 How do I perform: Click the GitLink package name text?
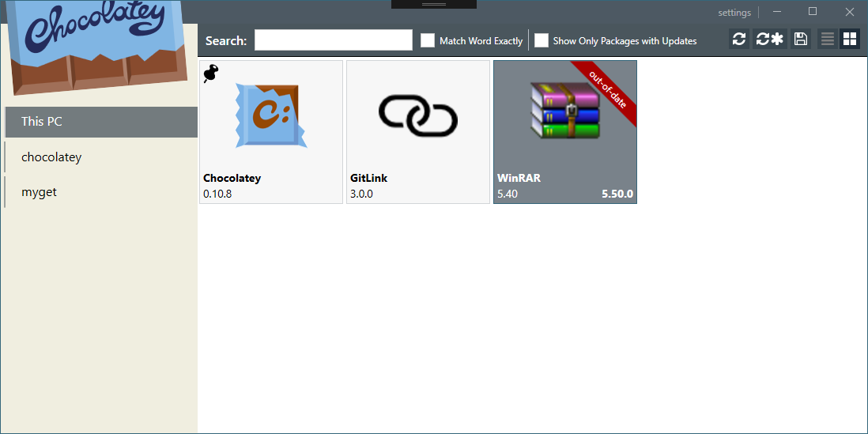click(368, 178)
